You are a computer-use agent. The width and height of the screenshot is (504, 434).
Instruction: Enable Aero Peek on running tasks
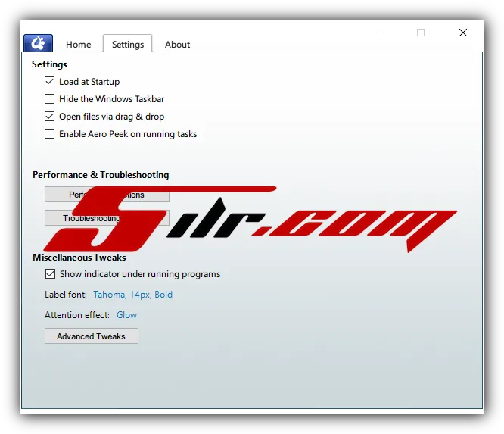tap(49, 134)
